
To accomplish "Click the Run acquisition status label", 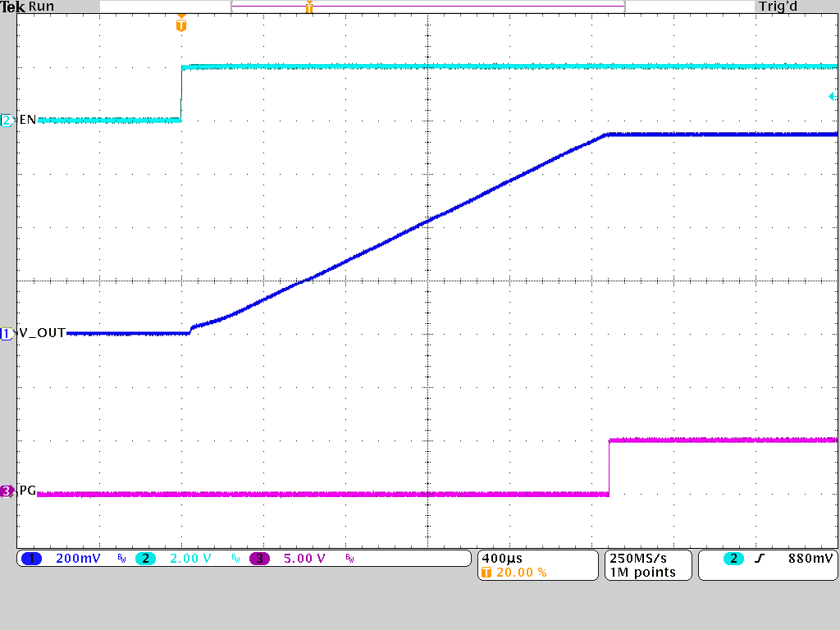I will [x=41, y=7].
